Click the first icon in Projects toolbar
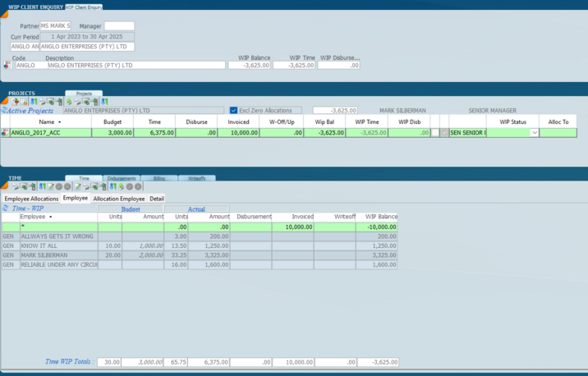The width and height of the screenshot is (588, 376). (x=16, y=102)
